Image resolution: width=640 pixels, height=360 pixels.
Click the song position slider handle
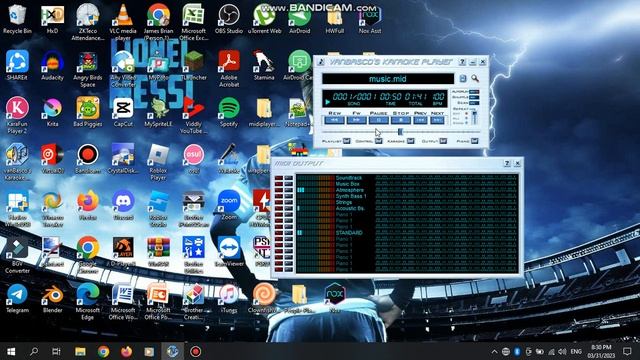coord(400,132)
